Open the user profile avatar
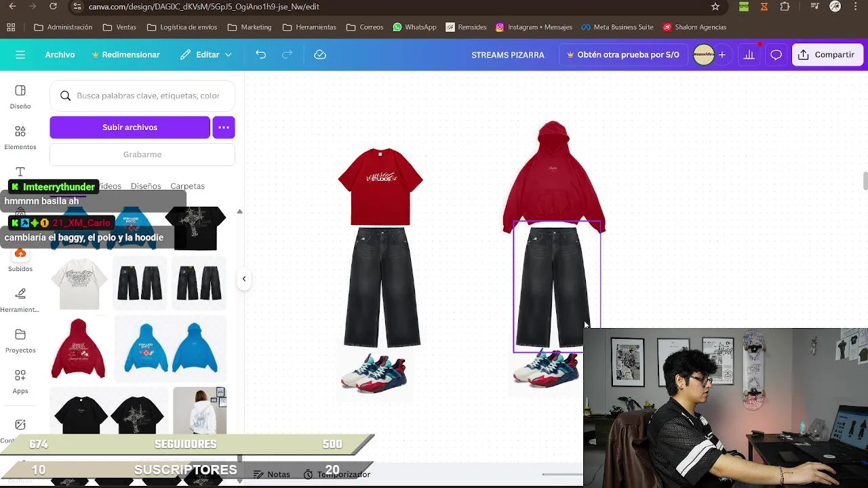Viewport: 868px width, 488px height. coord(704,55)
